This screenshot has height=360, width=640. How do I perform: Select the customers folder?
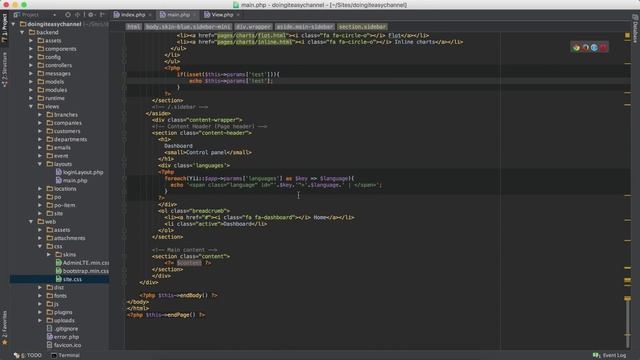[x=67, y=131]
